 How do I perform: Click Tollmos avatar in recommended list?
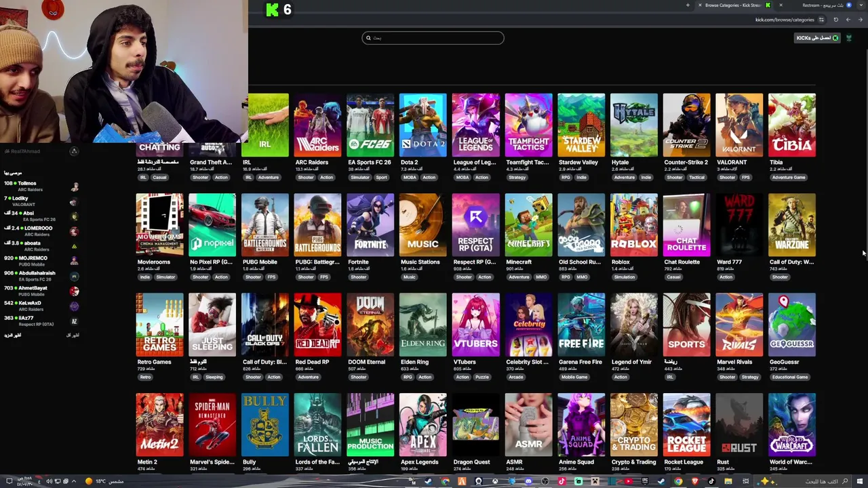(75, 186)
